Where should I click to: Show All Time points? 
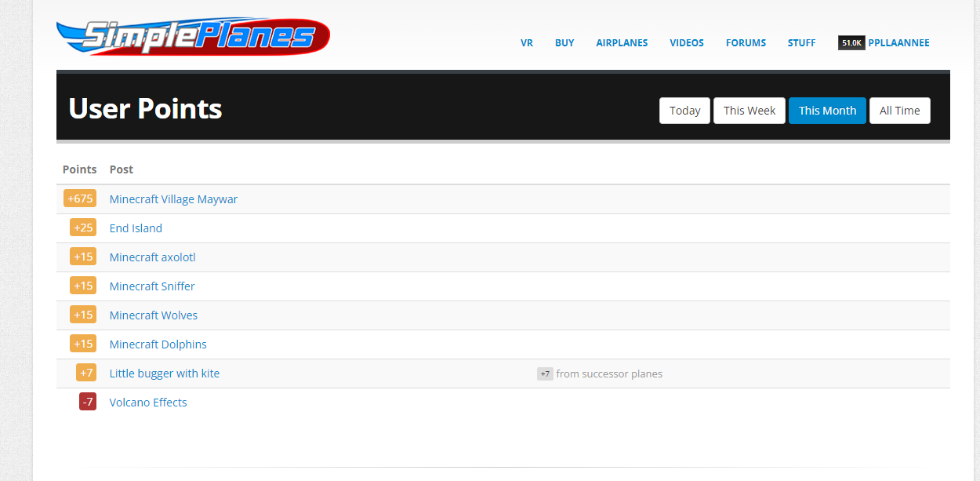pyautogui.click(x=899, y=111)
